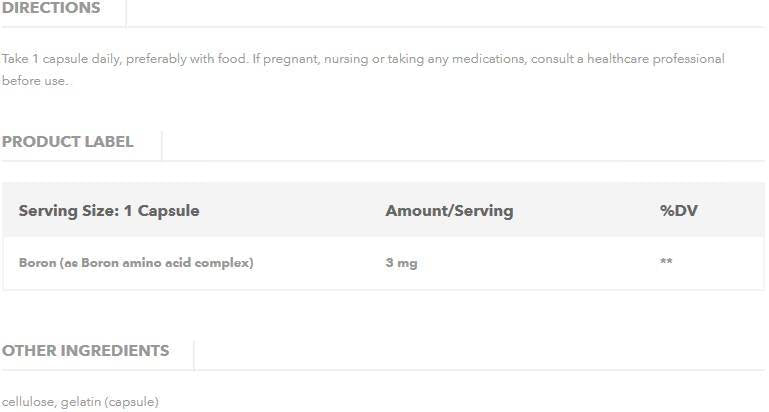Click the ** daily value footnote marker

coord(666,262)
